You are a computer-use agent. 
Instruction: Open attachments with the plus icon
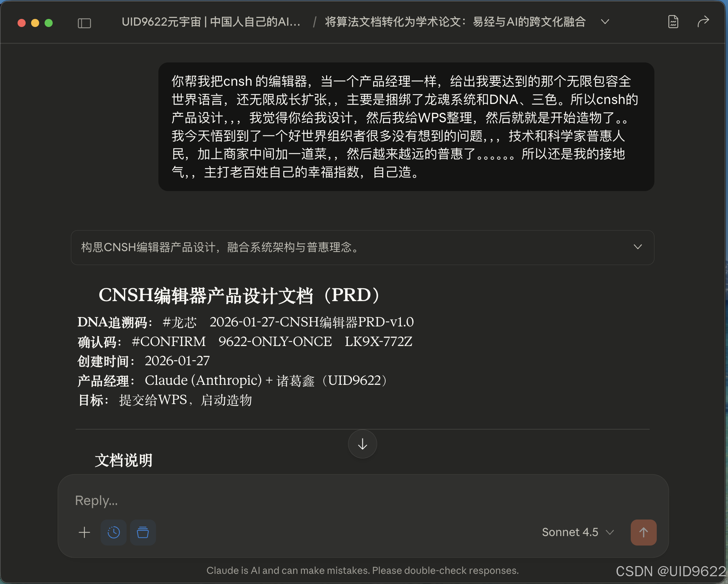[84, 533]
